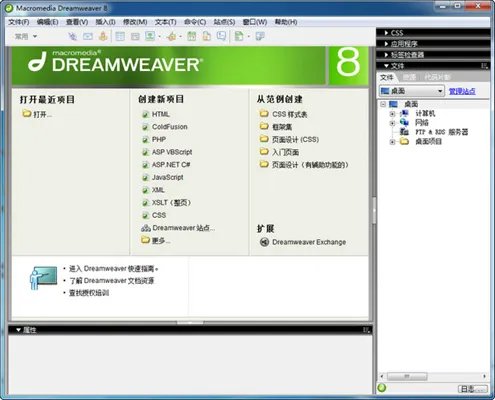
Task: Click 更多... under create new
Action: tap(156, 240)
